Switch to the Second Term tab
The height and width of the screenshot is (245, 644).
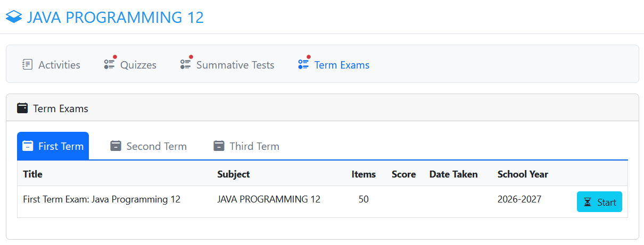[x=148, y=146]
